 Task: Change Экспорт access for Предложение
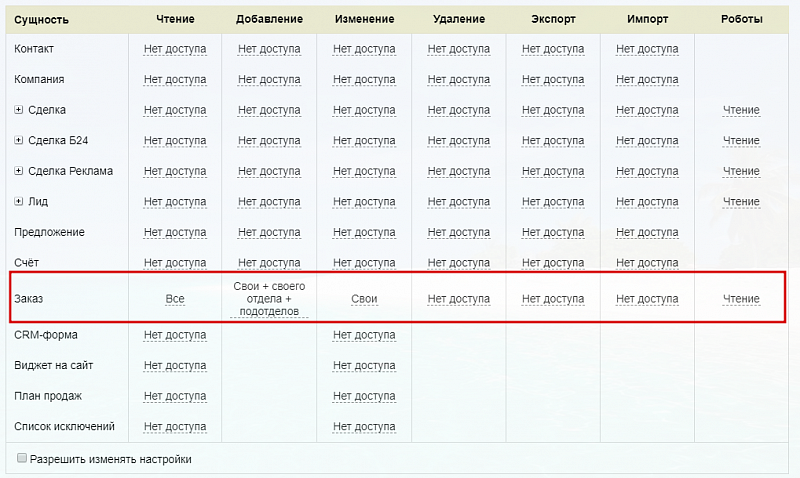pyautogui.click(x=553, y=233)
